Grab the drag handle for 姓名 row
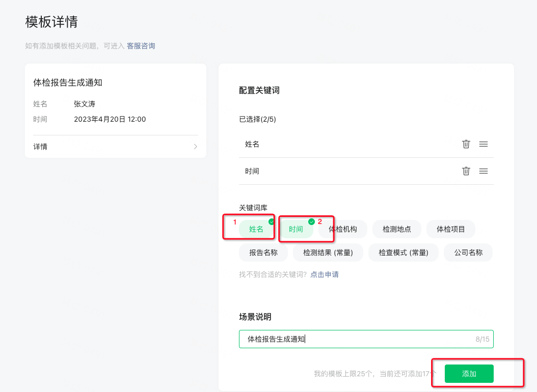The height and width of the screenshot is (392, 537). (x=484, y=144)
